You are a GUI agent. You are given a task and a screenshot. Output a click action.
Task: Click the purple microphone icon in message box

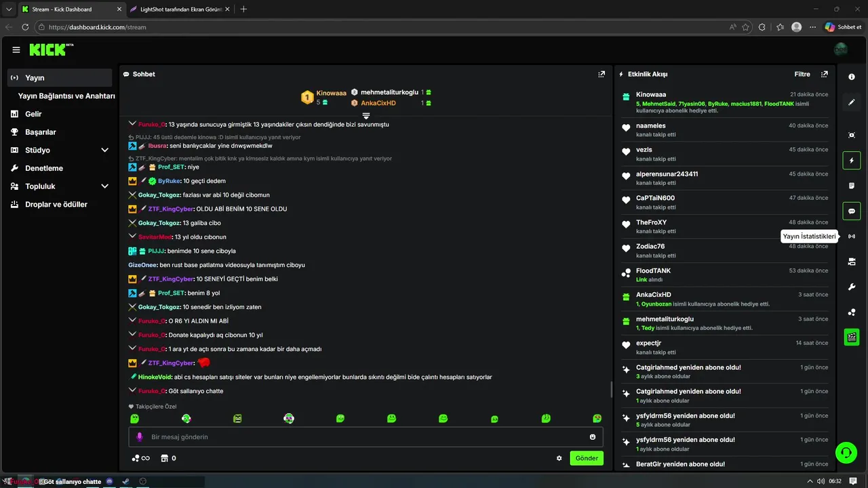(x=140, y=437)
